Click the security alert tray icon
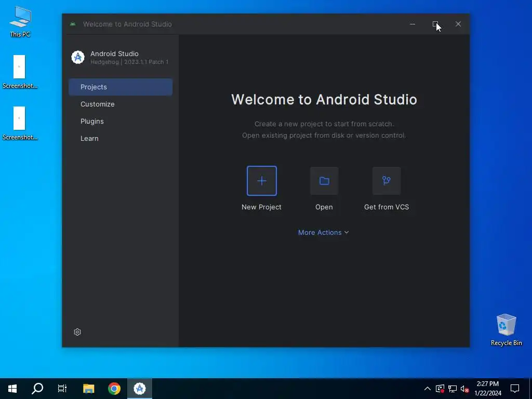Viewport: 532px width, 399px height. 440,389
